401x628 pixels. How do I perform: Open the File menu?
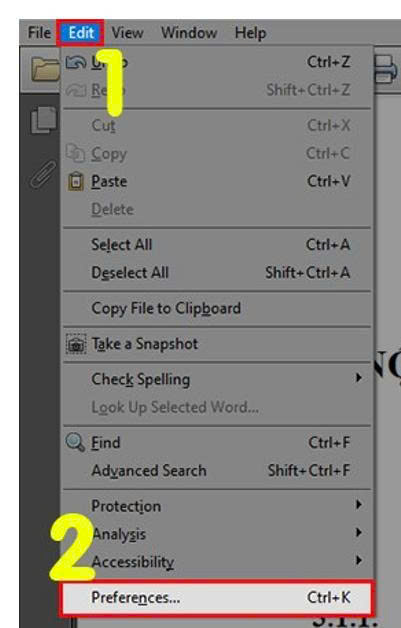point(39,32)
